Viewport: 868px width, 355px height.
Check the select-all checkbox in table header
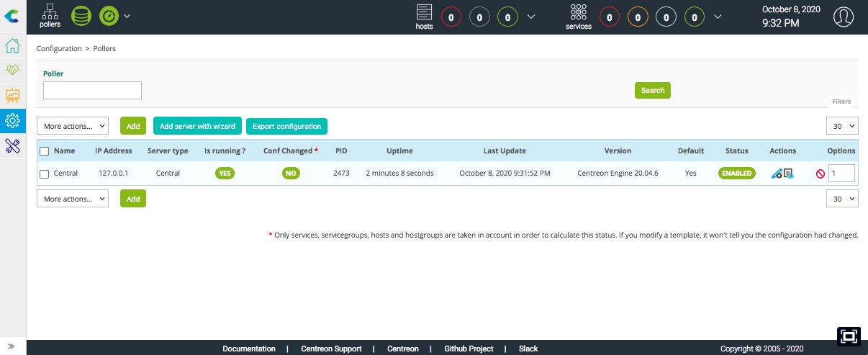coord(45,151)
